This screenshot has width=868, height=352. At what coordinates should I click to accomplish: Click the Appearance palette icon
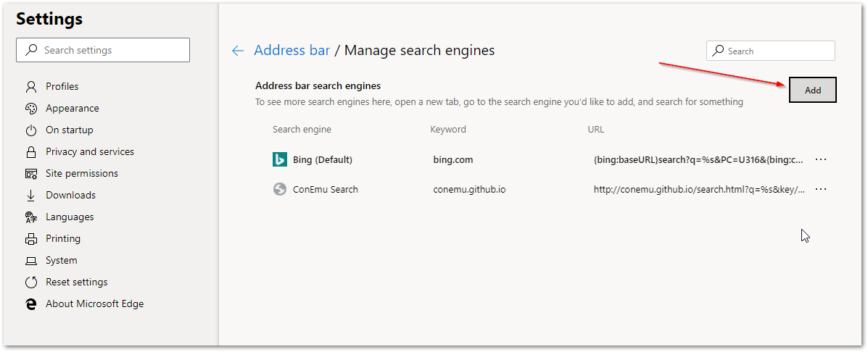pyautogui.click(x=31, y=109)
